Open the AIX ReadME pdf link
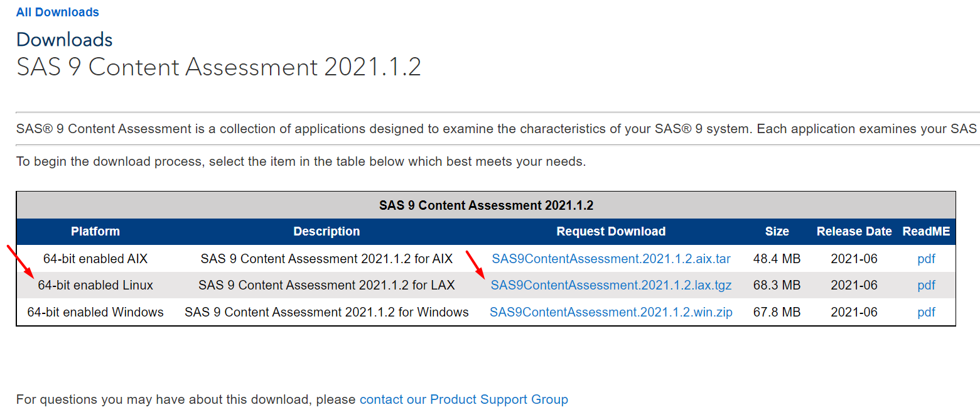 pyautogui.click(x=926, y=259)
